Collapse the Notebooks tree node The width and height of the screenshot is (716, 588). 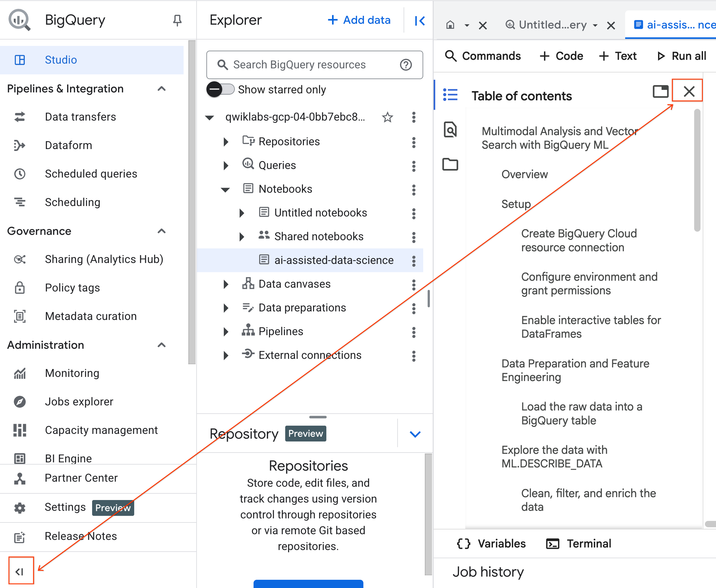(x=226, y=189)
